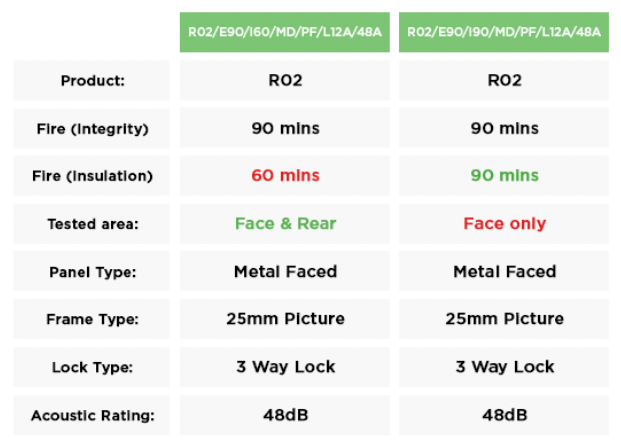Click 90 mins integrity cell in I90 column
This screenshot has height=447, width=621.
click(x=503, y=128)
